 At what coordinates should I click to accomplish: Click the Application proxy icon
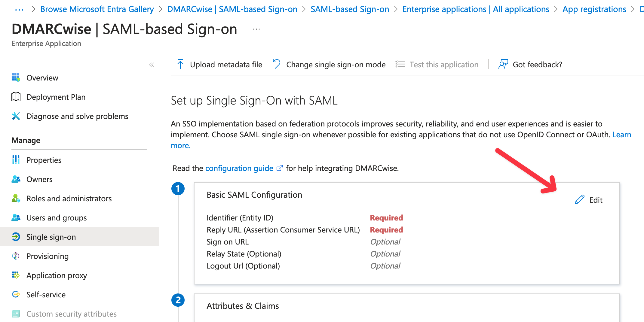pos(16,275)
